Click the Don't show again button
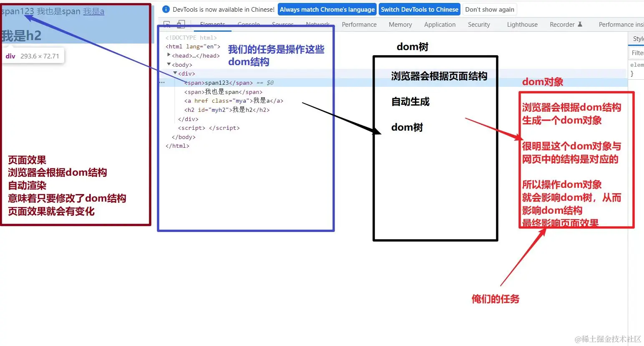The width and height of the screenshot is (644, 346). [490, 9]
